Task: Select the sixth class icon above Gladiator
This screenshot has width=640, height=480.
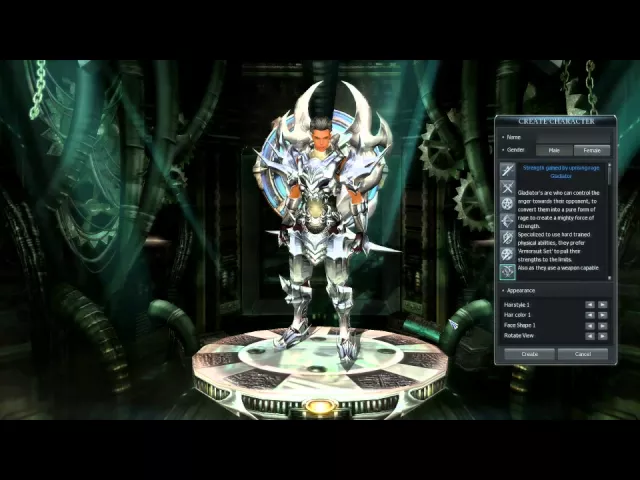Action: tap(507, 254)
